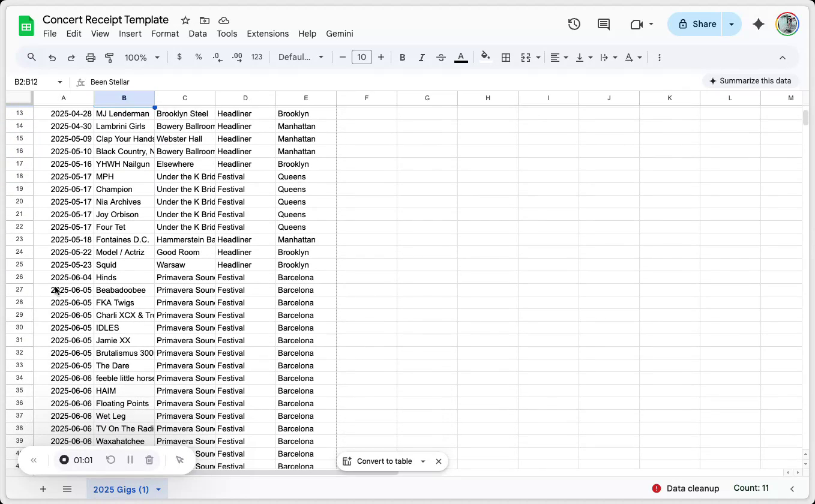Open the text color picker
815x504 pixels.
pyautogui.click(x=461, y=58)
